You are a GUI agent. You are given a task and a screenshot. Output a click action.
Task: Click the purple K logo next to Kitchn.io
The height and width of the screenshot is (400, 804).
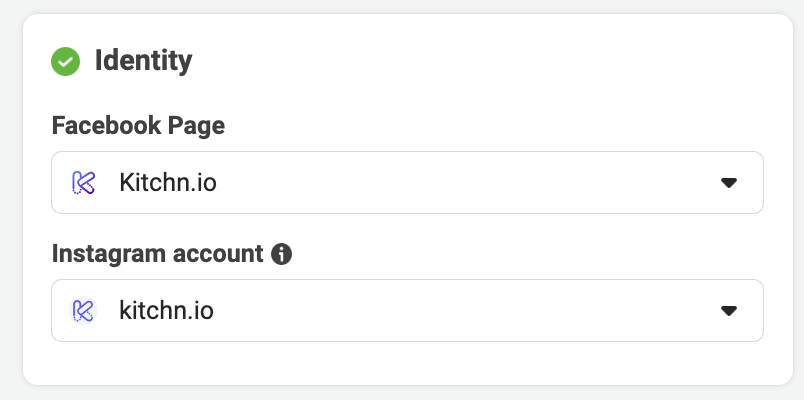click(x=84, y=183)
